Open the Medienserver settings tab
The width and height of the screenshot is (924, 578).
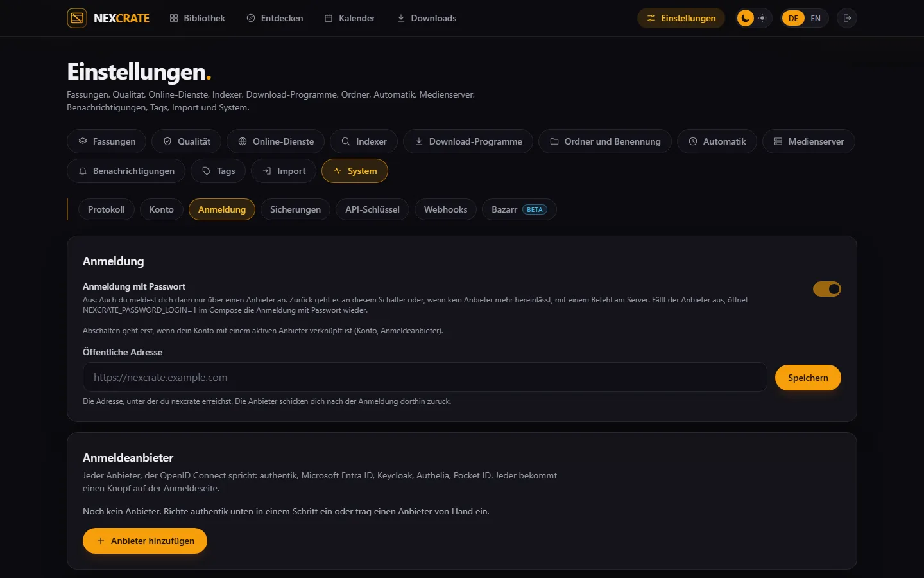click(x=809, y=141)
